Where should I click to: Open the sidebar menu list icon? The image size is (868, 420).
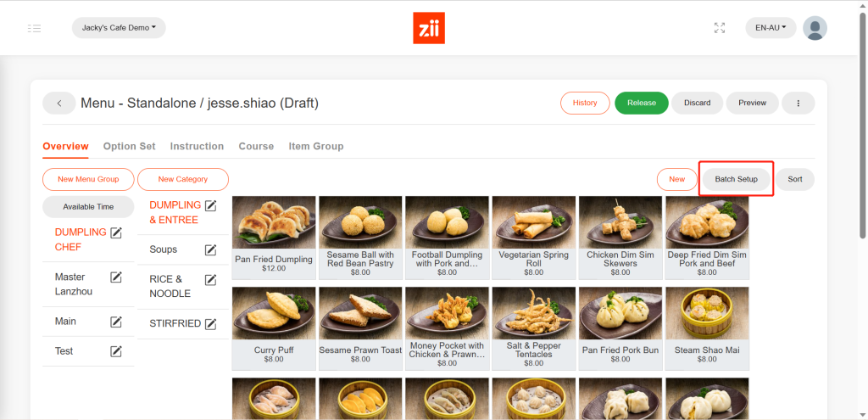34,28
